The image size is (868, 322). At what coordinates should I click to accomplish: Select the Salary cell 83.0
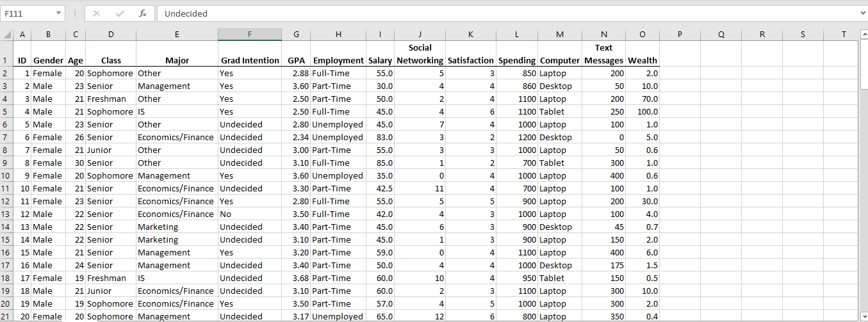(x=381, y=137)
